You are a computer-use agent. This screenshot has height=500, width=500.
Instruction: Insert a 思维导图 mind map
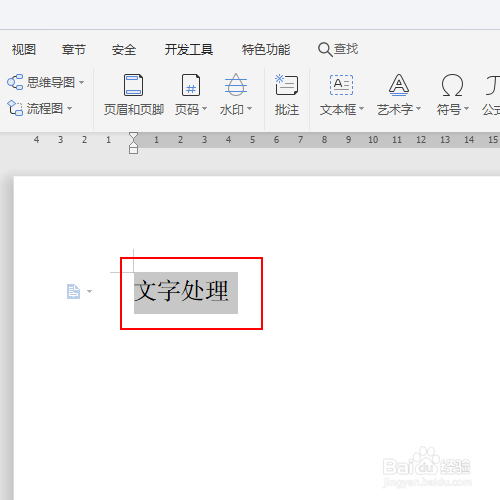point(41,82)
